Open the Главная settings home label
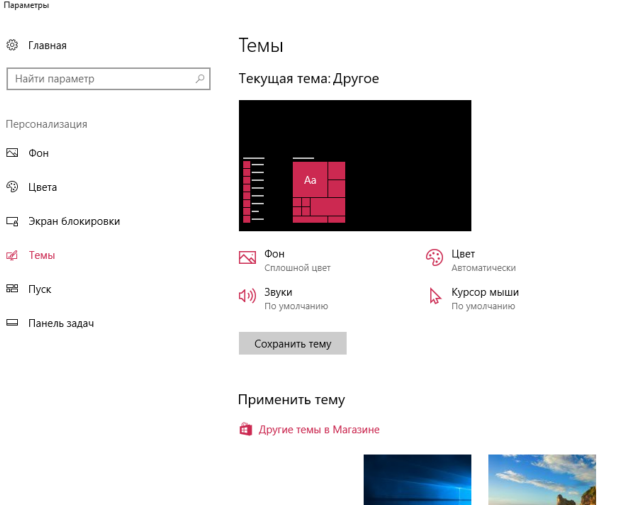 (47, 45)
